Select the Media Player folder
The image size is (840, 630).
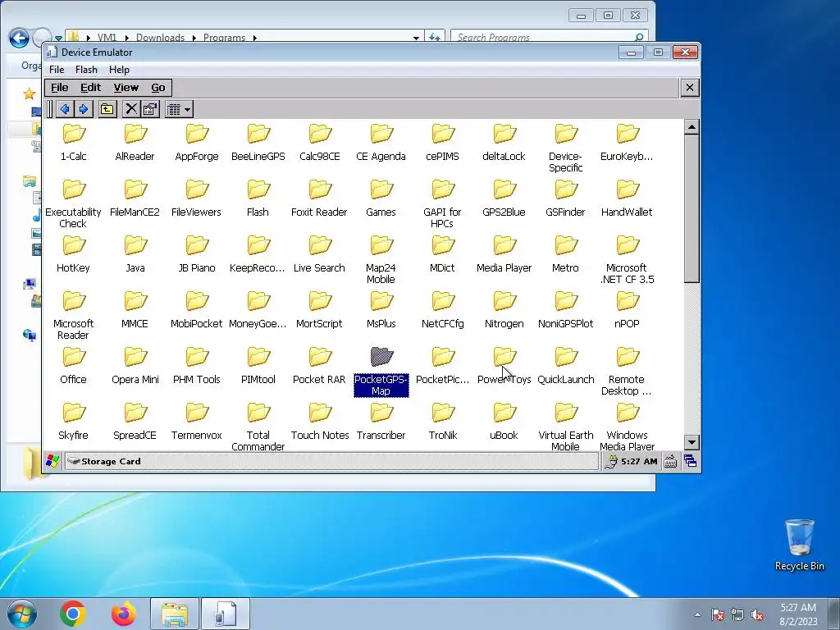pos(504,253)
